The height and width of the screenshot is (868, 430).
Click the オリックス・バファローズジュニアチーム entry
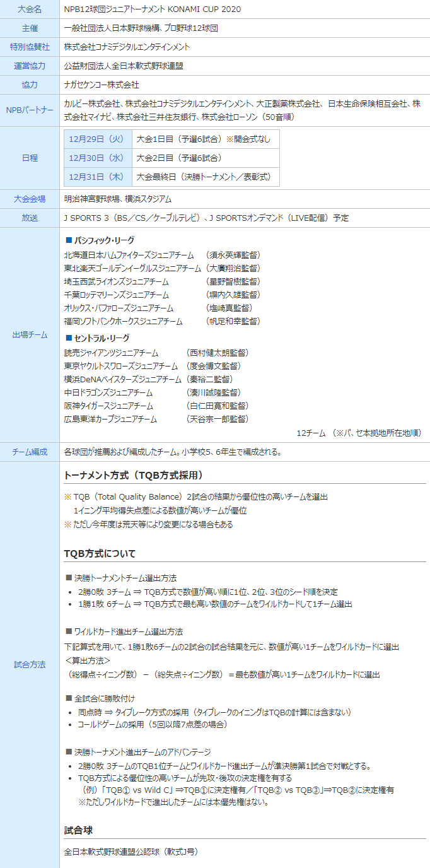(119, 308)
